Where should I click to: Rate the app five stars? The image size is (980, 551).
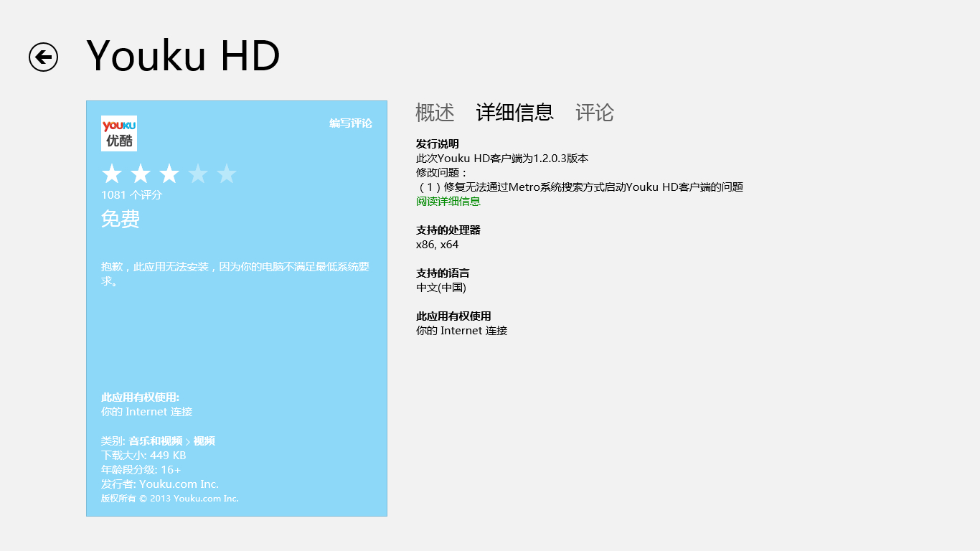tap(227, 174)
